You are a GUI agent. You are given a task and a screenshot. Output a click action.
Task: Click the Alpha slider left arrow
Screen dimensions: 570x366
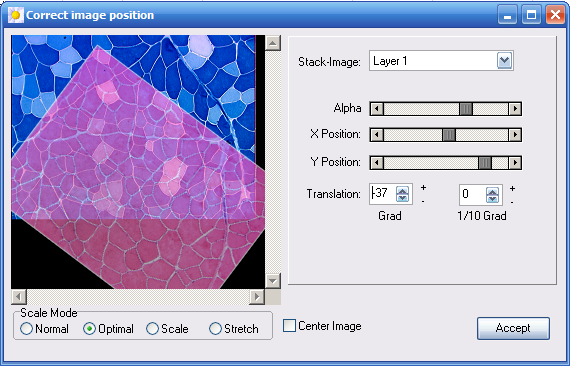[x=377, y=109]
